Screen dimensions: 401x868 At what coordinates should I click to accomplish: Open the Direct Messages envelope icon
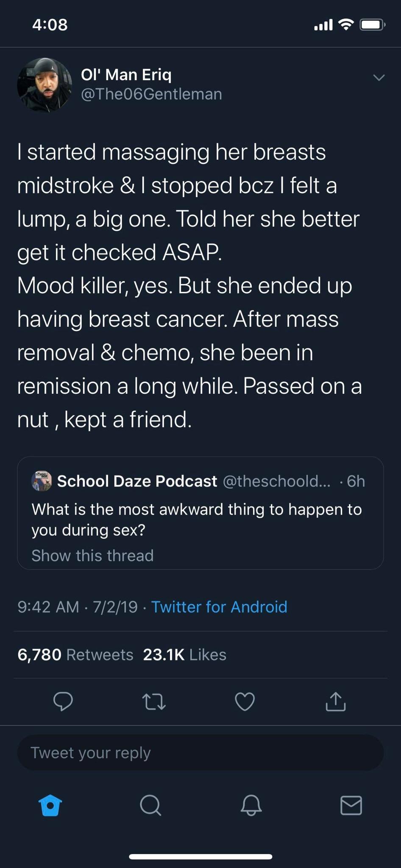(351, 805)
